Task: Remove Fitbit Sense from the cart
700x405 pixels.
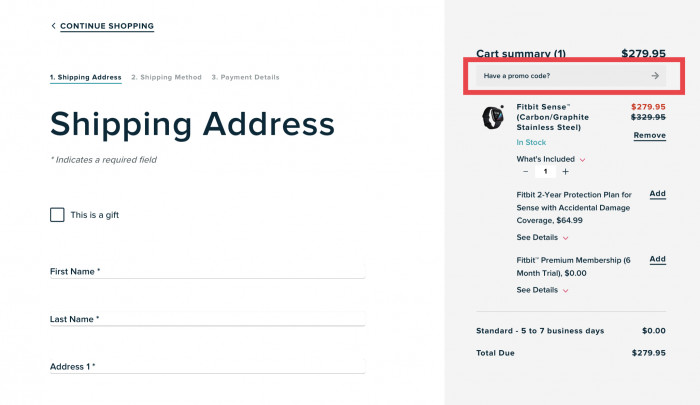Action: [650, 135]
